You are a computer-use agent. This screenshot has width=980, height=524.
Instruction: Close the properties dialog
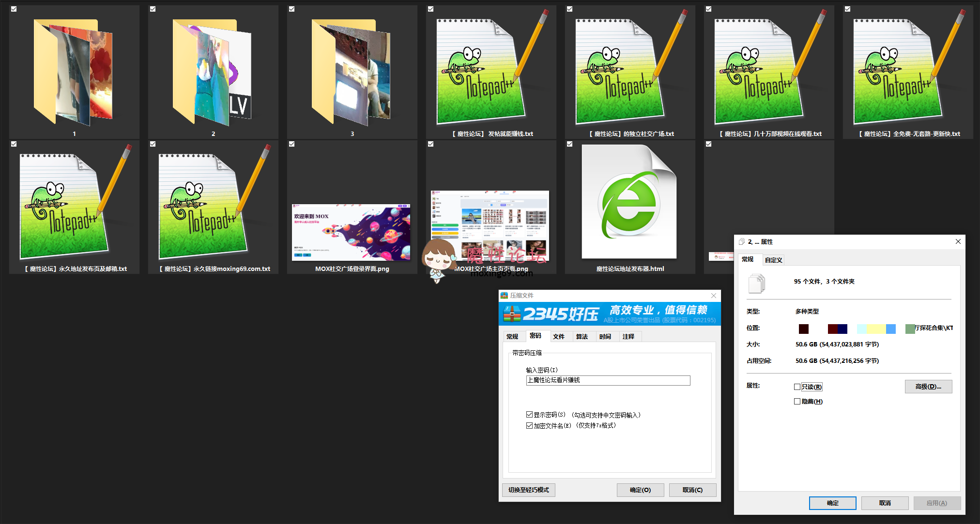tap(958, 241)
